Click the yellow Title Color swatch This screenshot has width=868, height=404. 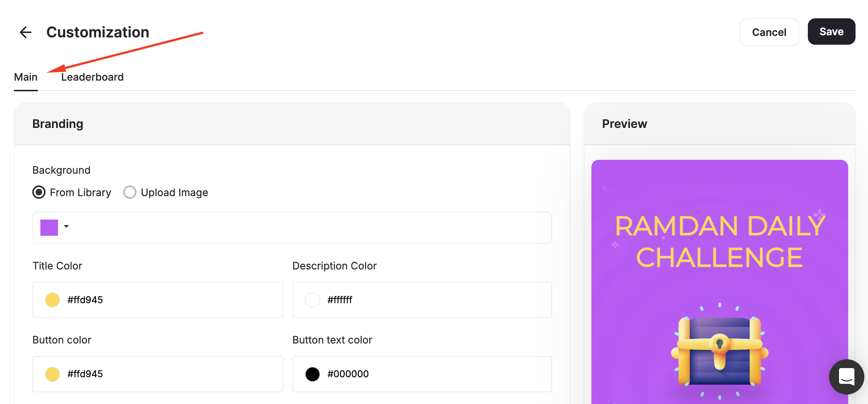click(x=52, y=300)
